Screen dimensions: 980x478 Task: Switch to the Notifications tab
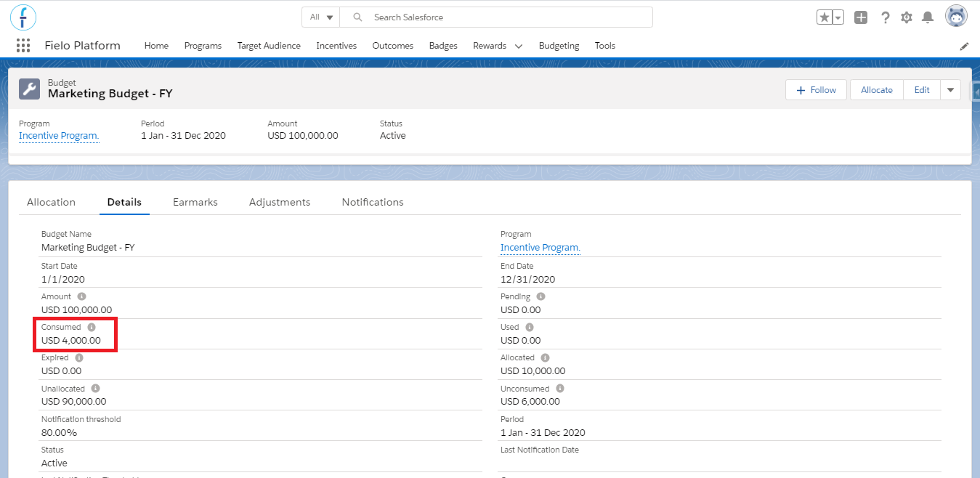(373, 202)
